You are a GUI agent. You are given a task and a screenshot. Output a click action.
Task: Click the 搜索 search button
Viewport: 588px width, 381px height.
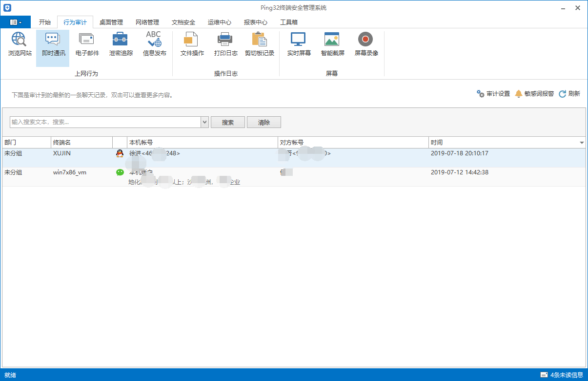[x=228, y=122]
